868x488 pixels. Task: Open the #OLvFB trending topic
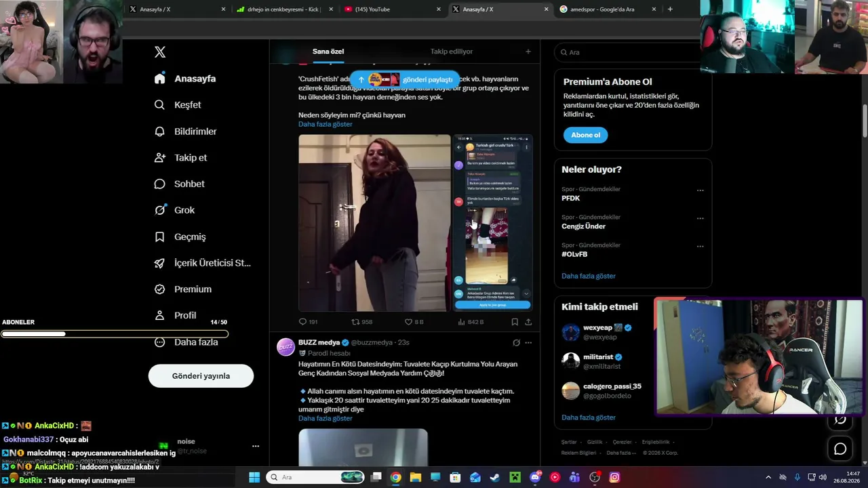tap(574, 255)
